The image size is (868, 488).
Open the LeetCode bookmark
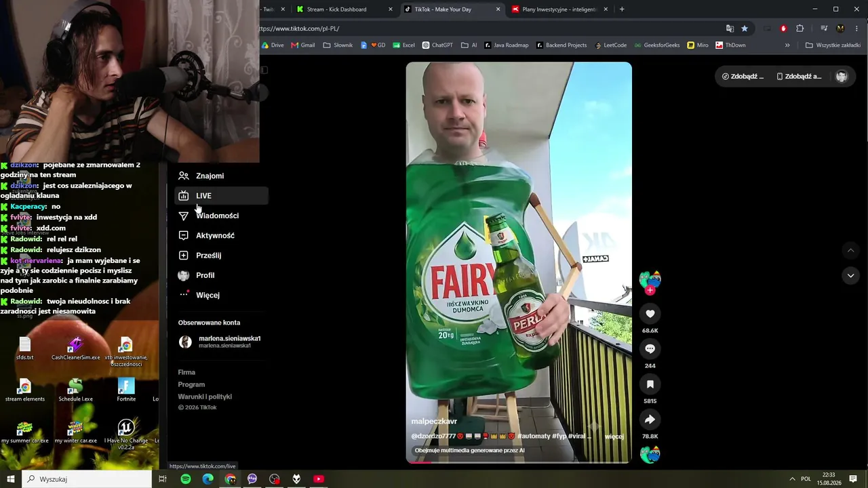tap(610, 45)
